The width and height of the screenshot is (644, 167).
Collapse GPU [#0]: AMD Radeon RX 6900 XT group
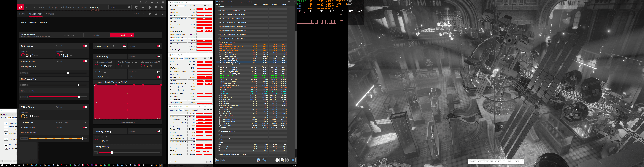pyautogui.click(x=217, y=42)
